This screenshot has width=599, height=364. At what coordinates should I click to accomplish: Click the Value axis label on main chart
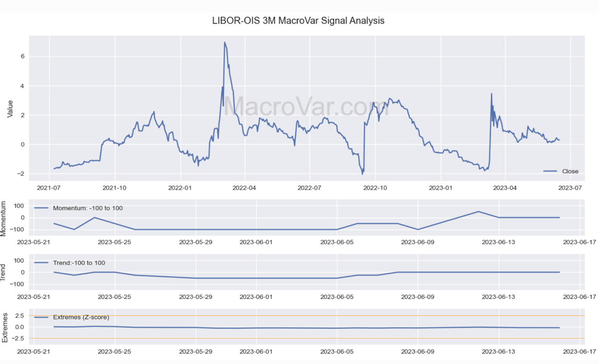tap(10, 108)
